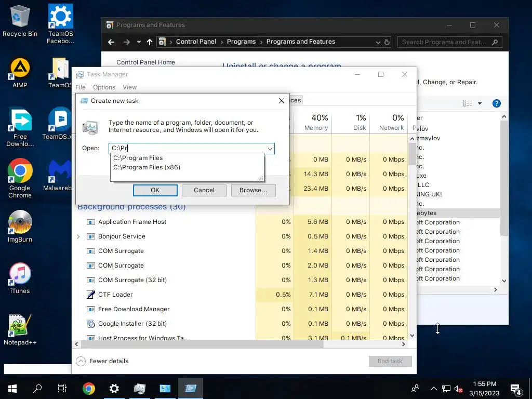Refresh the Programs and Features address bar
The width and height of the screenshot is (532, 399).
(387, 43)
